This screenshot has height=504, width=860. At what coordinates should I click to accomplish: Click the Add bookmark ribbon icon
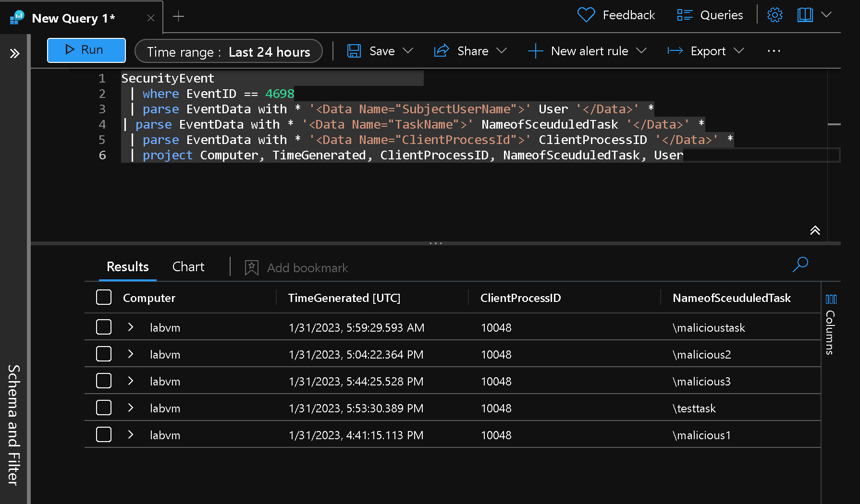pos(251,268)
